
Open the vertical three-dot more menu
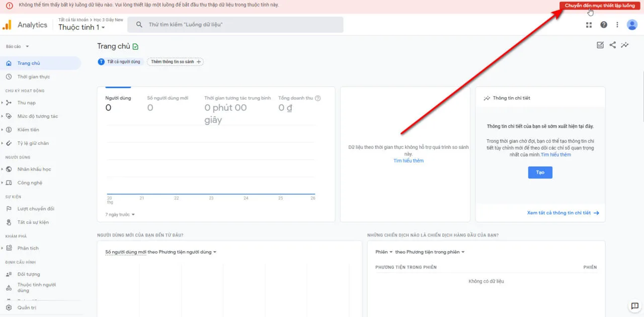point(617,25)
